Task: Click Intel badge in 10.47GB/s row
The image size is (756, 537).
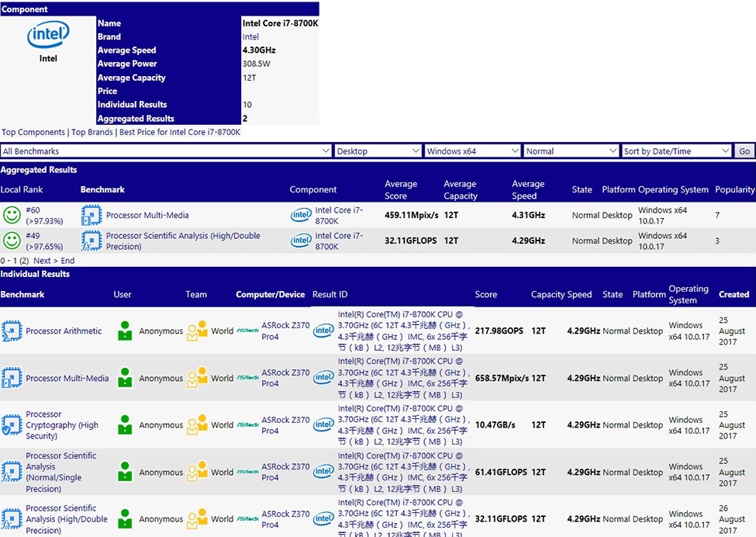Action: coord(323,424)
